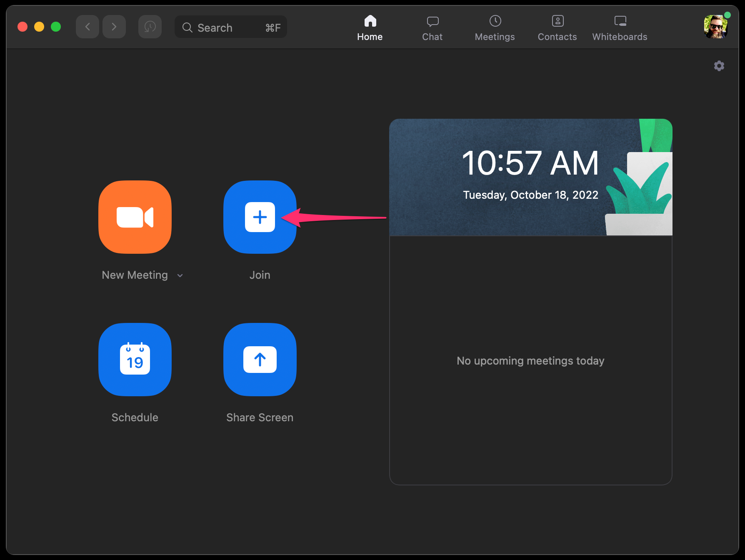Open settings via the gear icon
Image resolution: width=745 pixels, height=560 pixels.
719,66
